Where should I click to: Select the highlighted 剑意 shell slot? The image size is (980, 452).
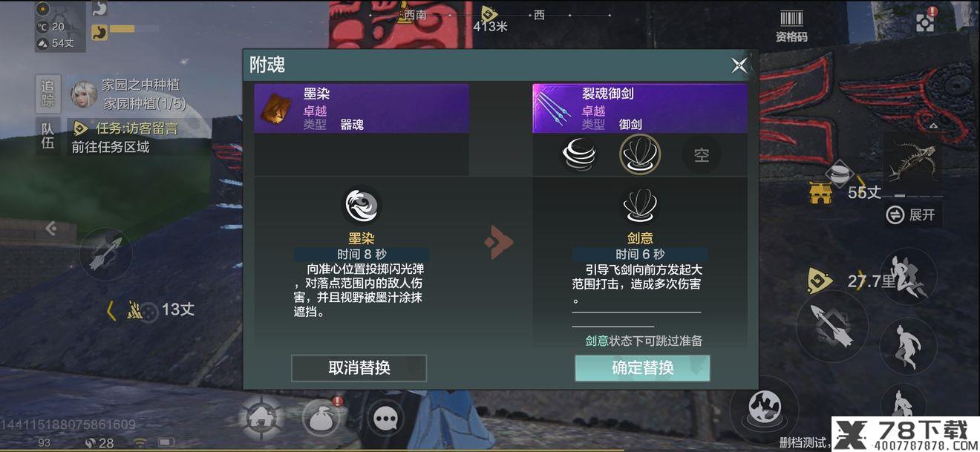640,154
